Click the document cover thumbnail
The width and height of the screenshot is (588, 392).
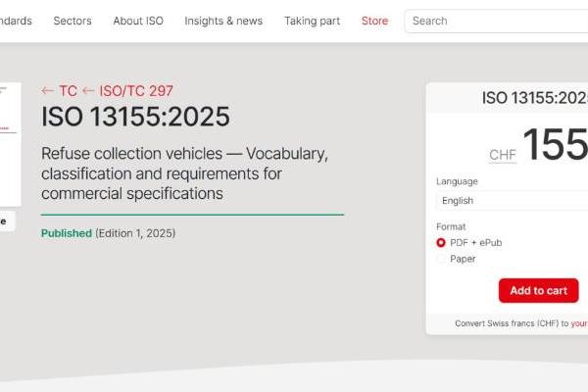pos(9,142)
